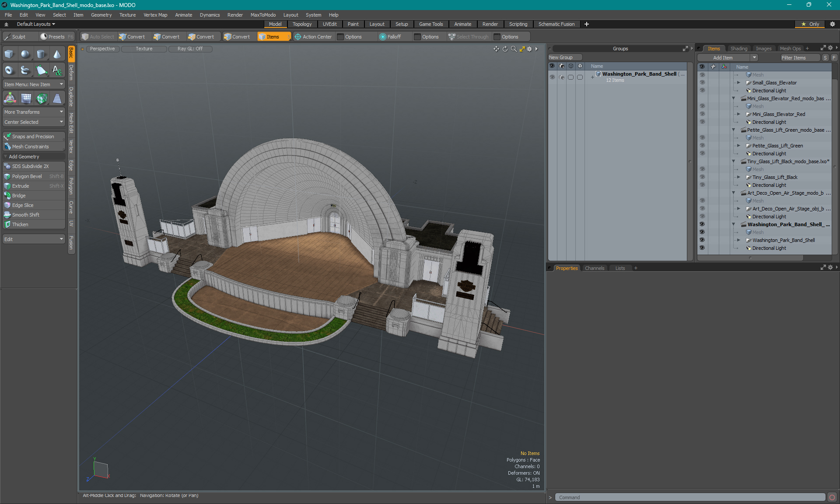Screen dimensions: 840x504
Task: Select the Cylinder primitive tool
Action: coord(41,54)
